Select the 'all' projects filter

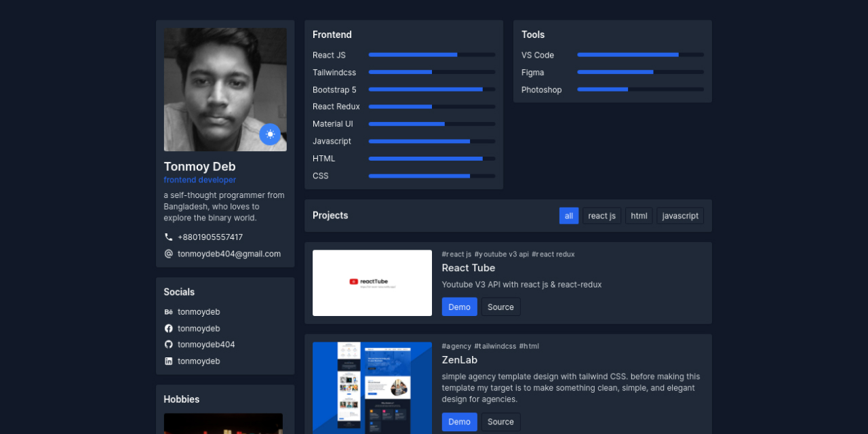[569, 216]
